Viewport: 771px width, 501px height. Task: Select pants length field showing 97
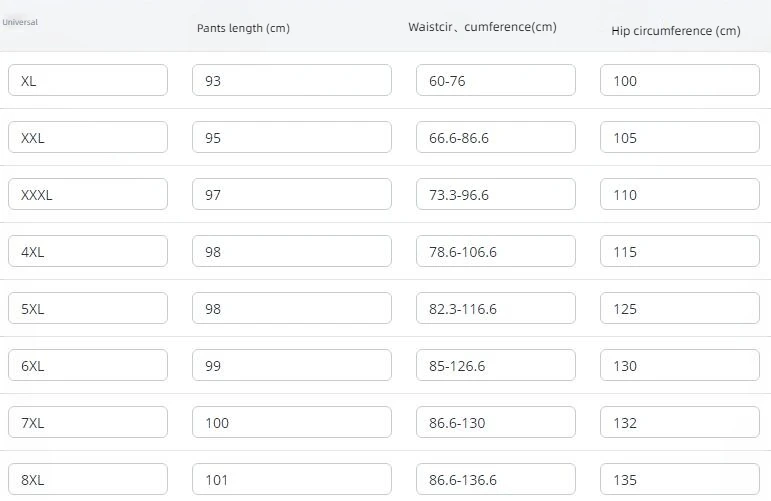[291, 195]
